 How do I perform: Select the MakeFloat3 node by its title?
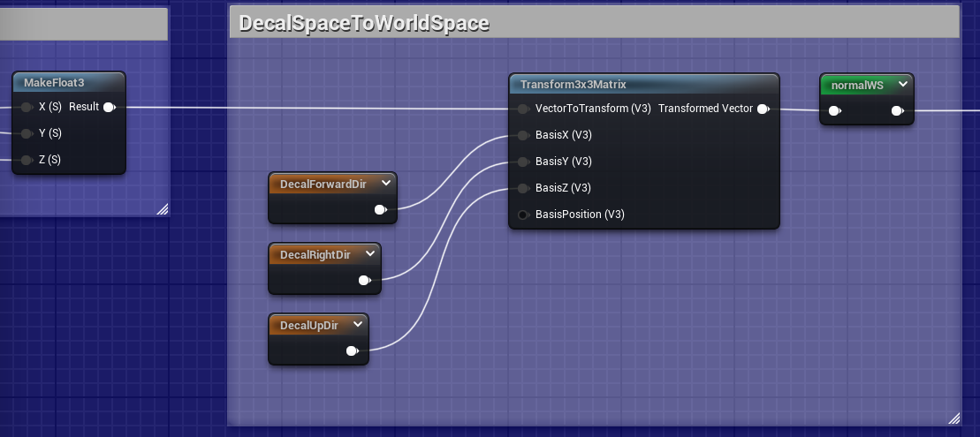[x=54, y=82]
